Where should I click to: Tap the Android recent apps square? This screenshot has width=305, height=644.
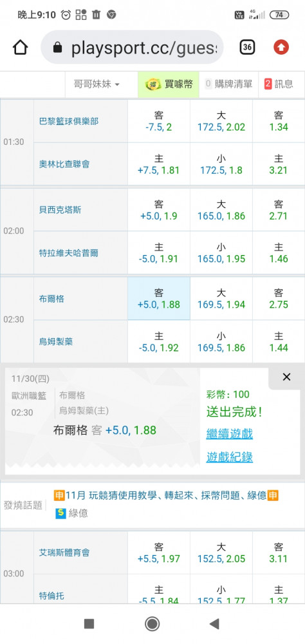[89, 624]
